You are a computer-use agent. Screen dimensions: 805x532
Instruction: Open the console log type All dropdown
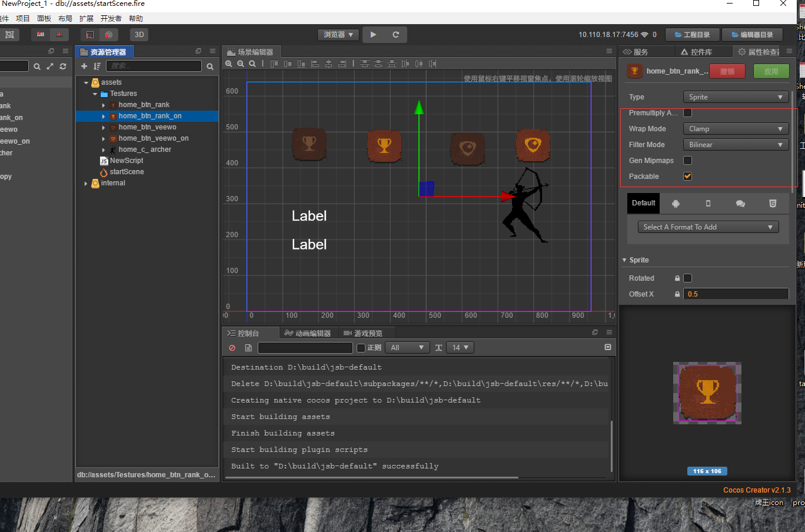tap(408, 348)
